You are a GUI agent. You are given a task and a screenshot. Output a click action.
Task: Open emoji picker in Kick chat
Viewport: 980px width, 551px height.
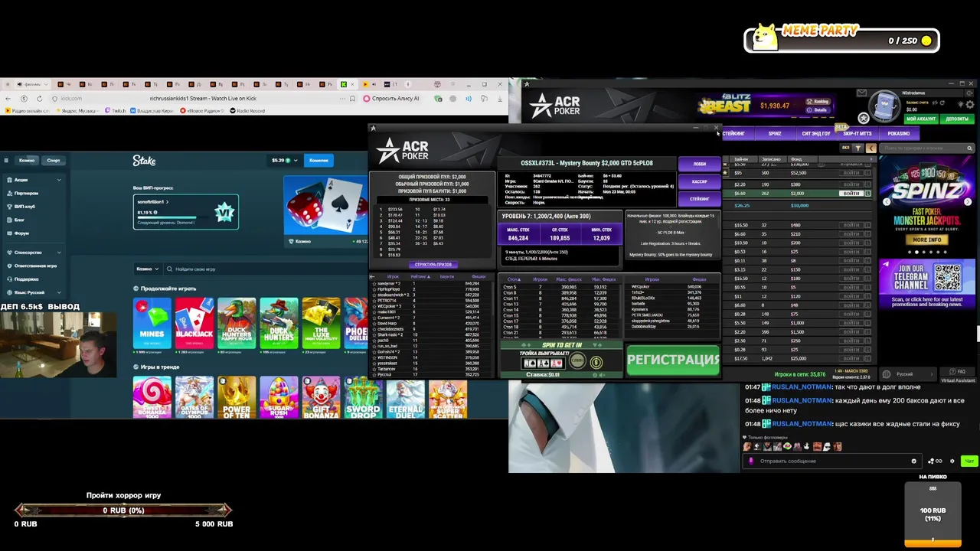913,461
